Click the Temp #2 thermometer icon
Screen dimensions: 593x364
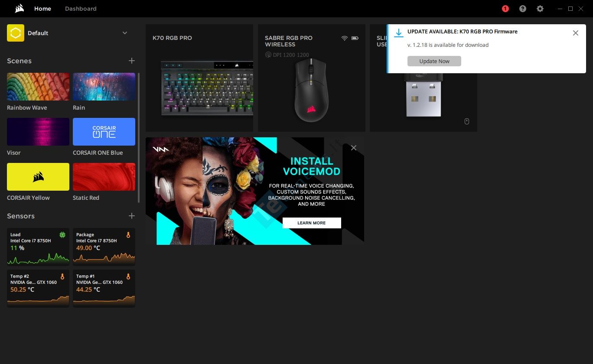tap(62, 276)
